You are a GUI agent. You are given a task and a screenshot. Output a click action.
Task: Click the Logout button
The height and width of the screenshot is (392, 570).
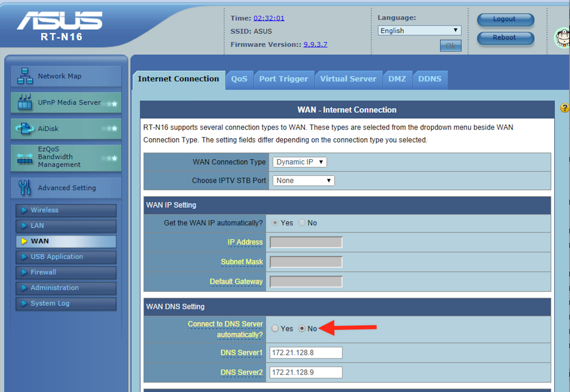(x=505, y=19)
